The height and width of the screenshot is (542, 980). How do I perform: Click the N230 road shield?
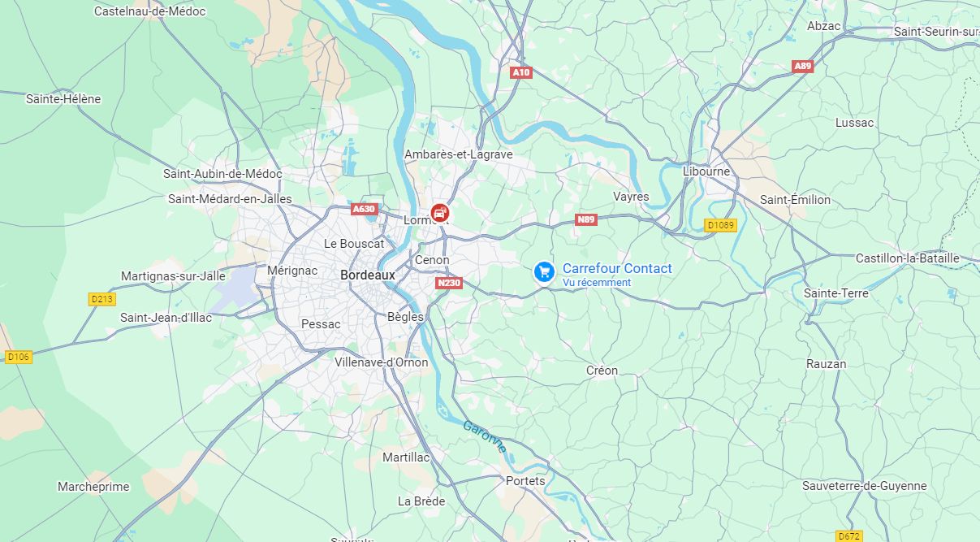pyautogui.click(x=448, y=283)
